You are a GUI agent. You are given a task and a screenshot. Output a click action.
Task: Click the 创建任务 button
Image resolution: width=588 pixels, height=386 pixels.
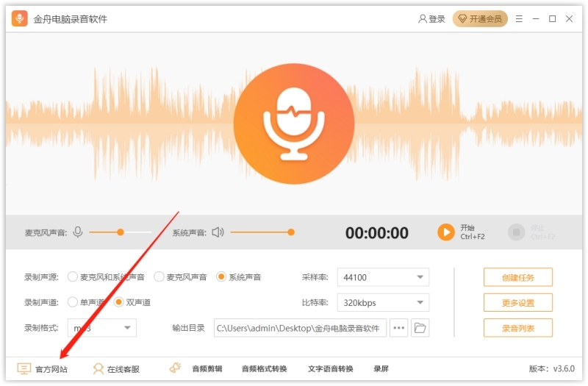tap(518, 278)
